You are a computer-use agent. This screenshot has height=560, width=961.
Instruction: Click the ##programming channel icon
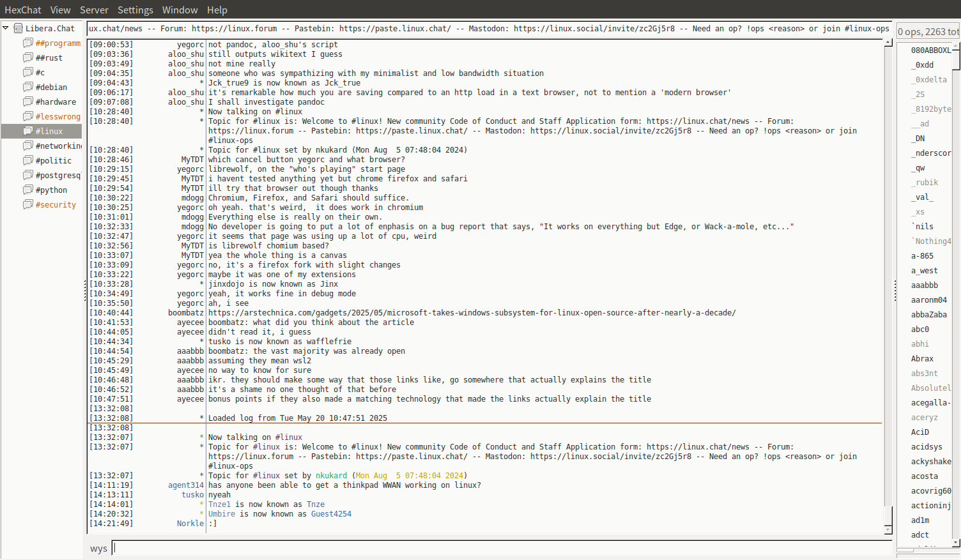point(28,43)
